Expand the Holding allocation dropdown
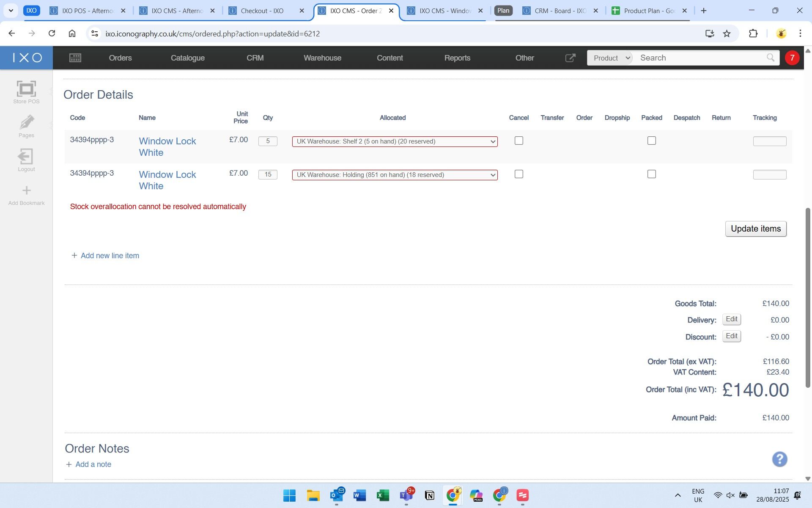Screen dimensions: 812x508 (x=395, y=175)
